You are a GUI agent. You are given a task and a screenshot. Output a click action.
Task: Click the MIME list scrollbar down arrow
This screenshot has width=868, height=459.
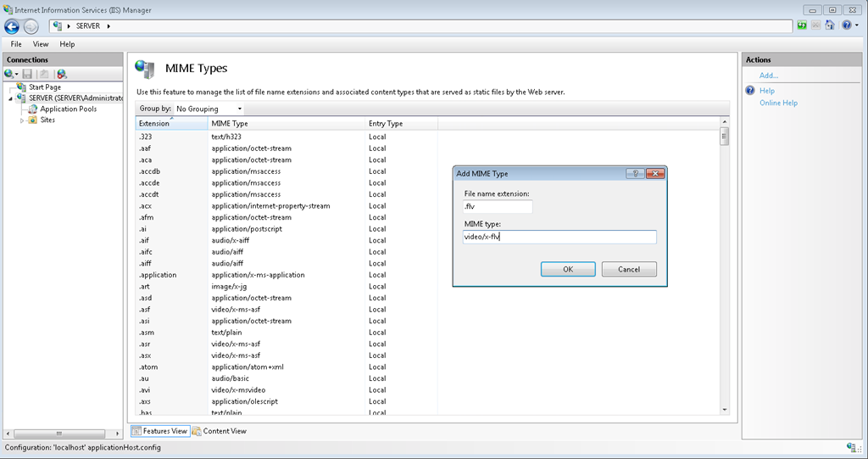(725, 410)
